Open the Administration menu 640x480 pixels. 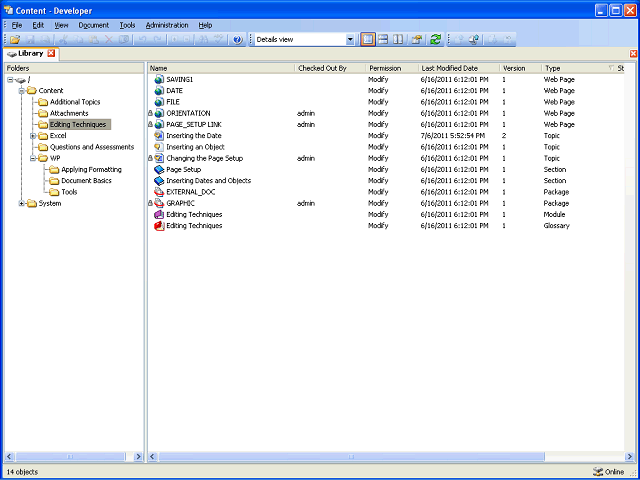pos(167,25)
